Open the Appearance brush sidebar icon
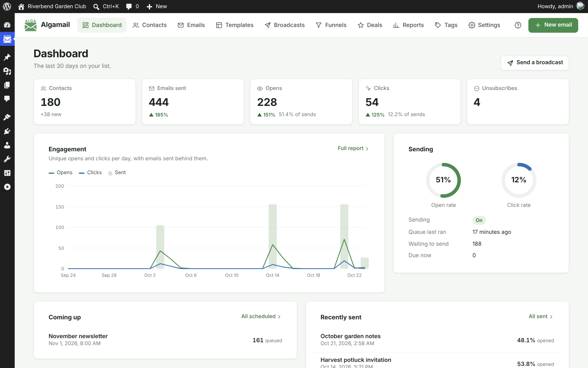The width and height of the screenshot is (588, 368). pyautogui.click(x=7, y=117)
